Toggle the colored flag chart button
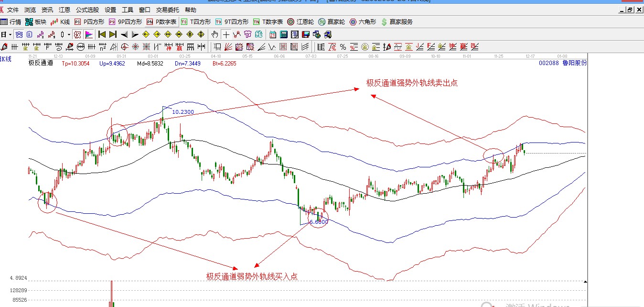 coord(89,34)
